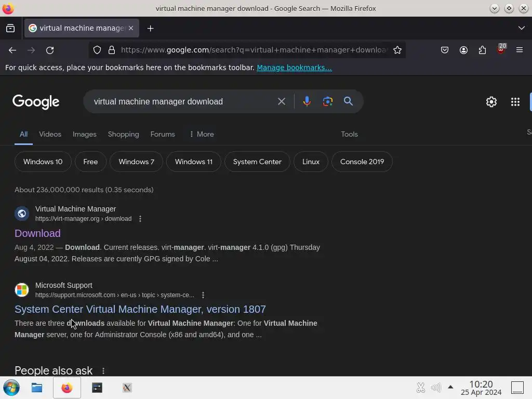The width and height of the screenshot is (532, 399).
Task: Open Firefox account menu
Action: tap(463, 50)
